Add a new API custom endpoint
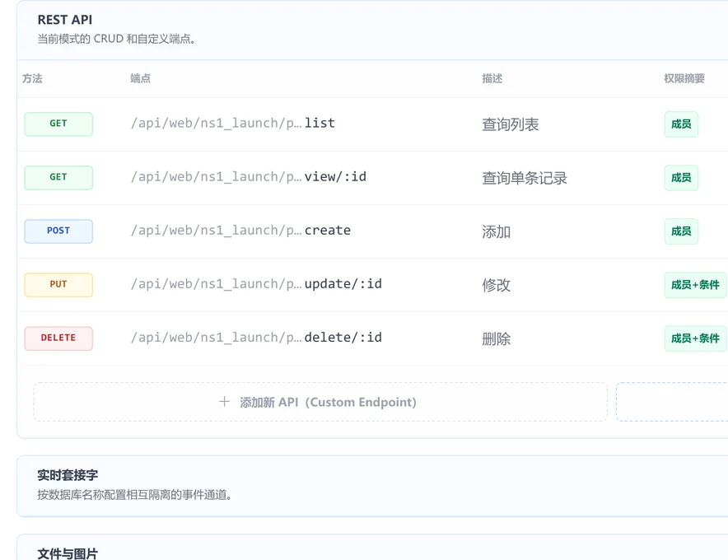 pyautogui.click(x=320, y=402)
